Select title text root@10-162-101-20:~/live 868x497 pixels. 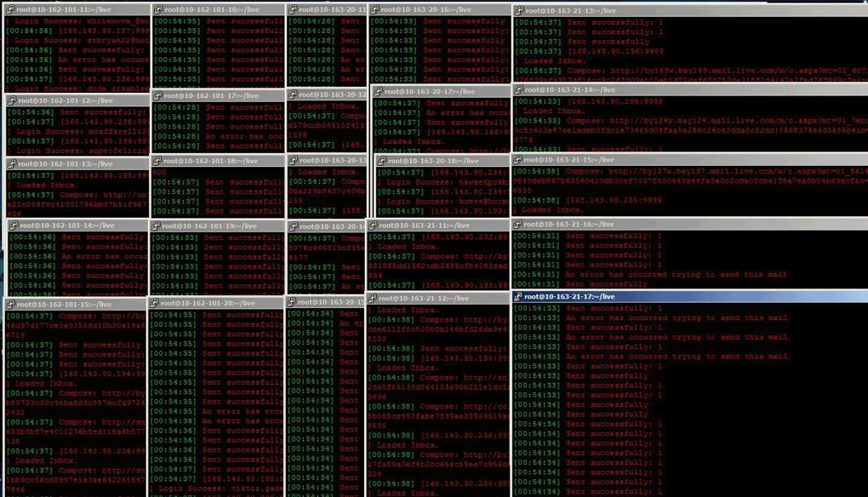(208, 303)
